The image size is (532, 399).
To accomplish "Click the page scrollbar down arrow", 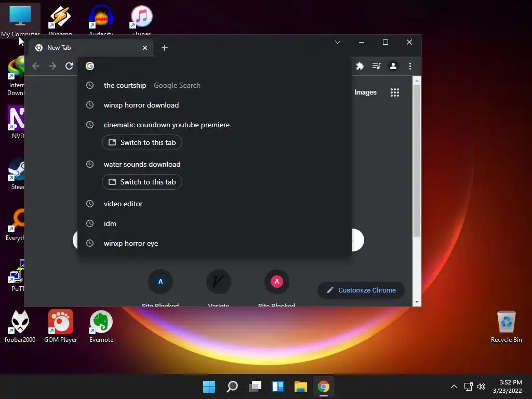I will click(x=417, y=302).
